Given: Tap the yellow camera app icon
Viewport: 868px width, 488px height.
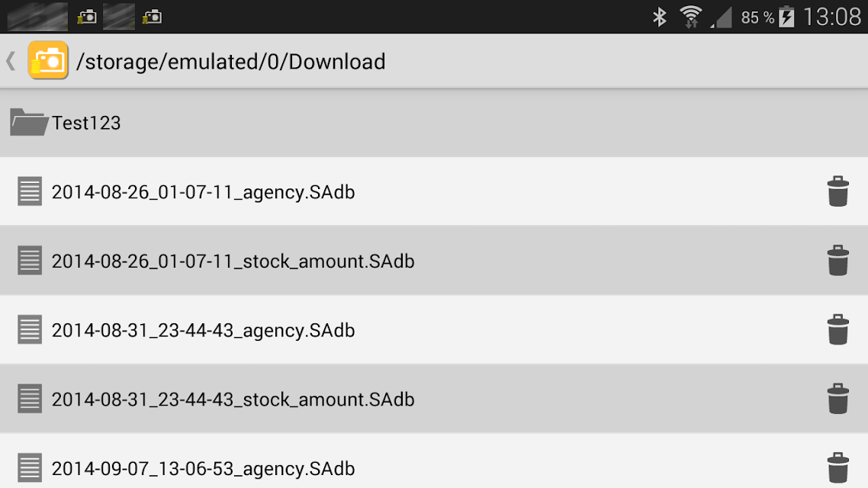Looking at the screenshot, I should 48,60.
